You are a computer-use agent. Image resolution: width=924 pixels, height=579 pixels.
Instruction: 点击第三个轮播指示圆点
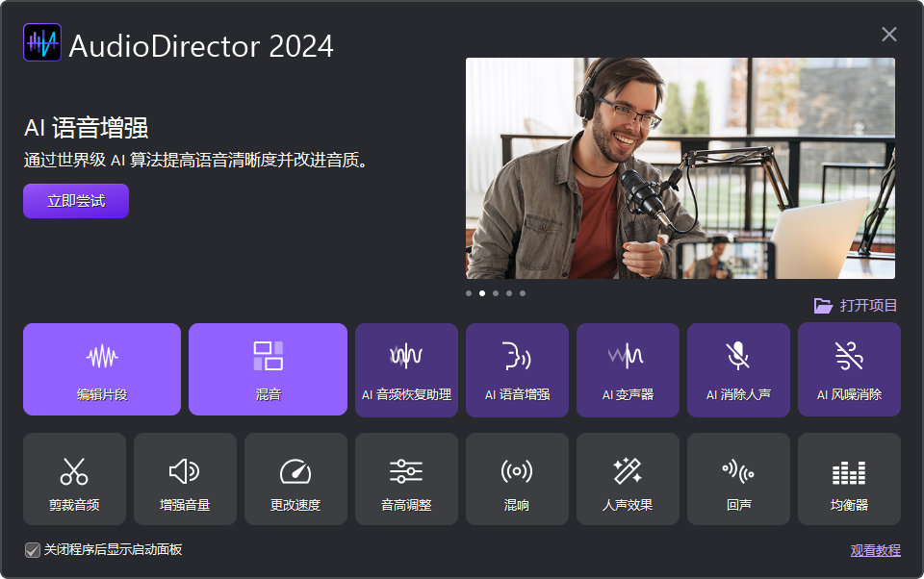[496, 293]
